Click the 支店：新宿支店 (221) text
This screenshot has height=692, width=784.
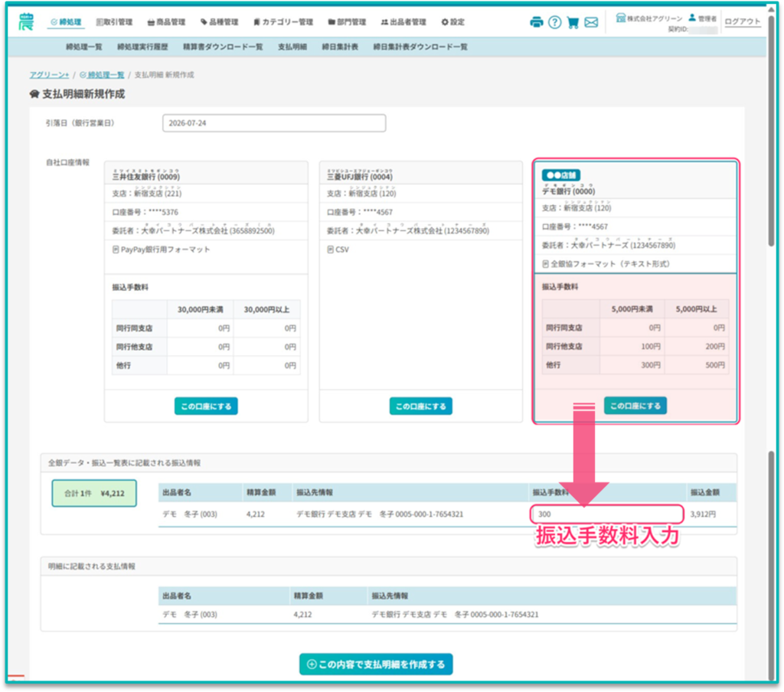pyautogui.click(x=147, y=193)
